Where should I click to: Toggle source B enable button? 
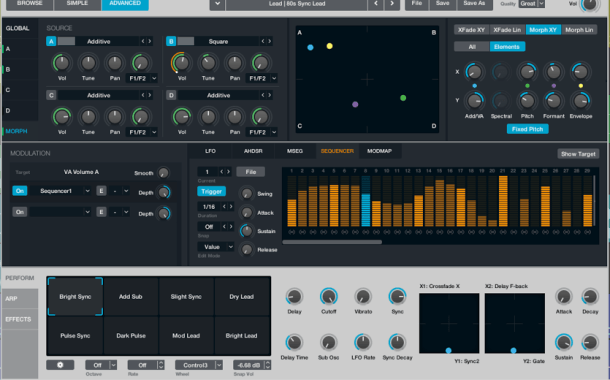click(x=171, y=41)
